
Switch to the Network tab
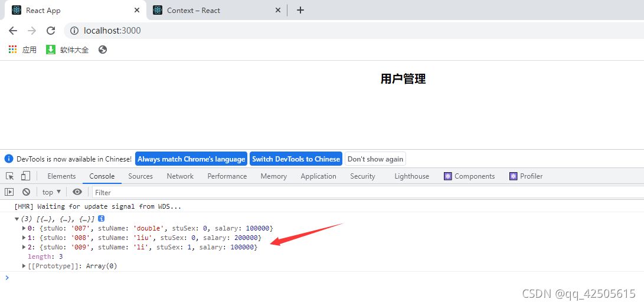pos(180,176)
